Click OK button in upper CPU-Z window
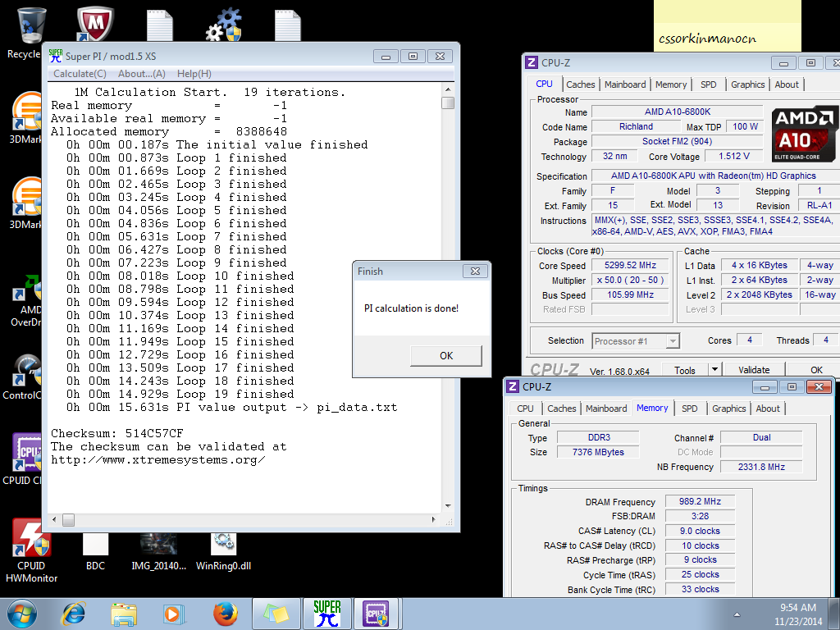 [816, 370]
